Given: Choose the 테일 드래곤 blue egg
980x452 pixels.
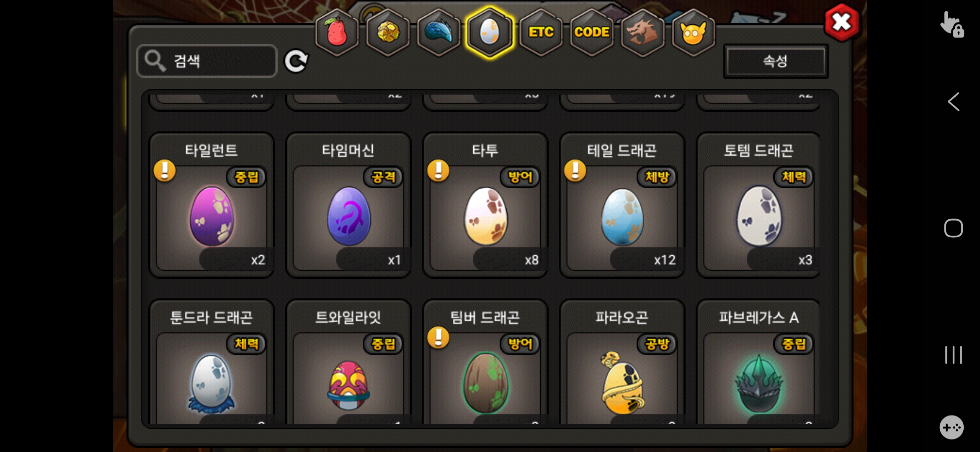Looking at the screenshot, I should 622,205.
